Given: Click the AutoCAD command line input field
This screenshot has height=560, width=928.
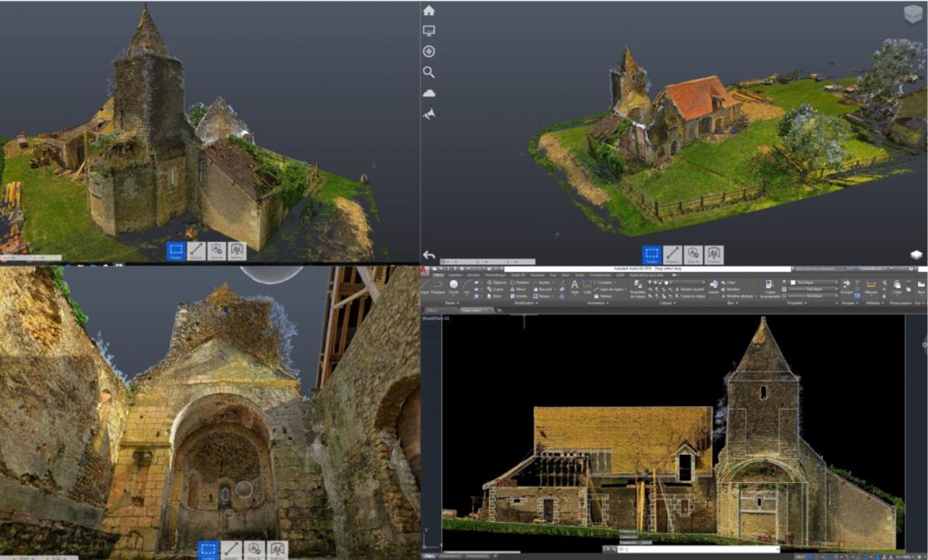Looking at the screenshot, I should [x=699, y=549].
